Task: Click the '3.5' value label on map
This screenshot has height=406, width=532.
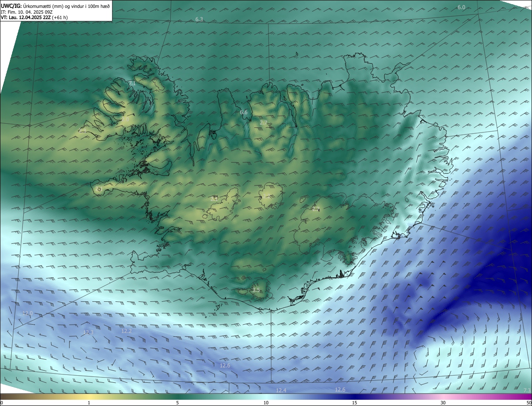Action: tap(256, 290)
